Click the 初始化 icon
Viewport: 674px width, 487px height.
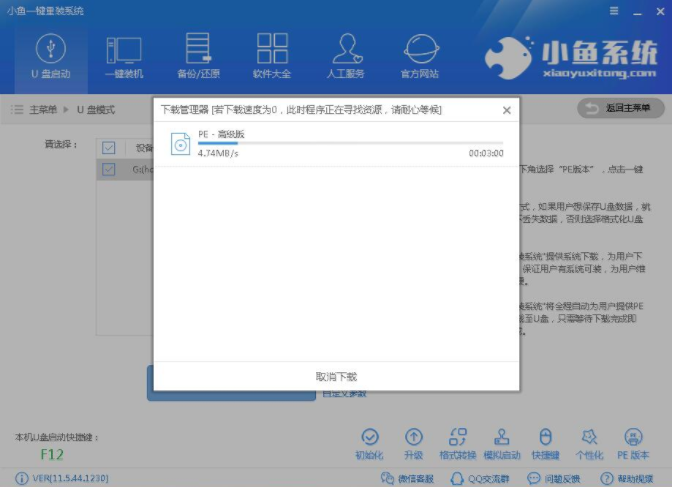[x=370, y=437]
